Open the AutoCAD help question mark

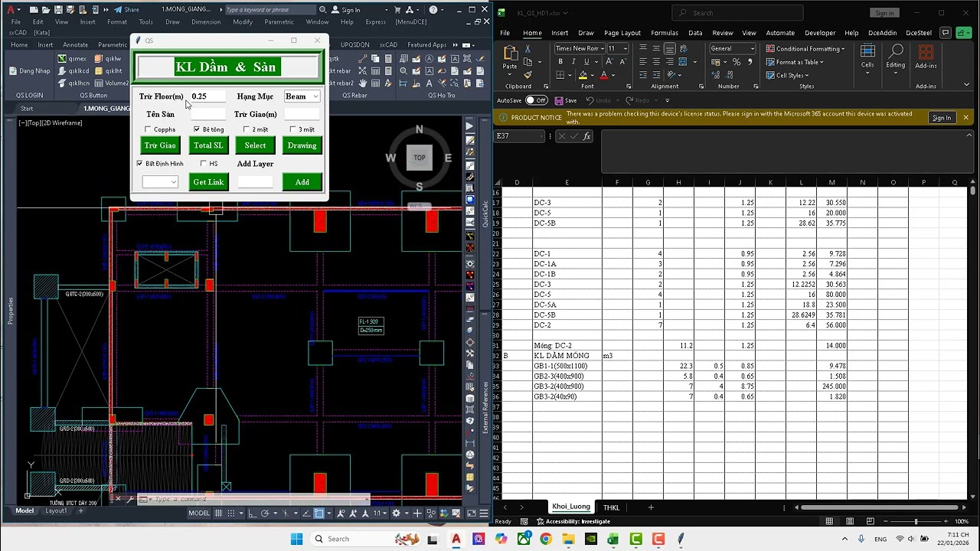pos(433,10)
